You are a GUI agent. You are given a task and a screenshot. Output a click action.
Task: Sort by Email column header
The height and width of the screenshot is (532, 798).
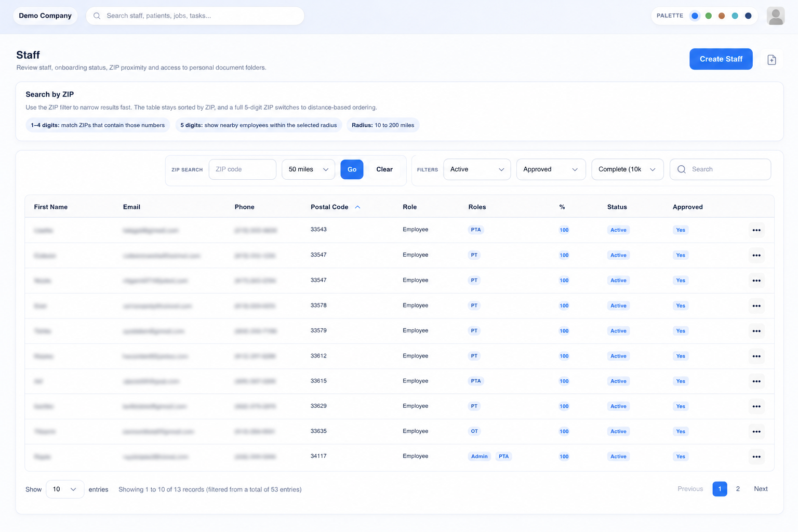coord(131,207)
